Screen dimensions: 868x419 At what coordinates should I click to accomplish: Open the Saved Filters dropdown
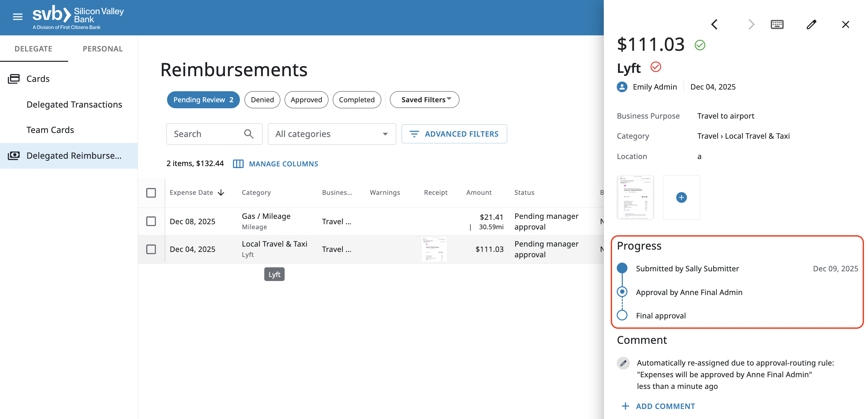click(x=424, y=100)
